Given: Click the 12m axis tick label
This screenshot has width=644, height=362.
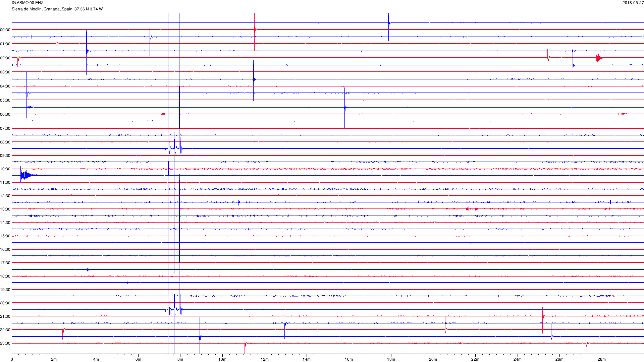Looking at the screenshot, I should click(265, 359).
